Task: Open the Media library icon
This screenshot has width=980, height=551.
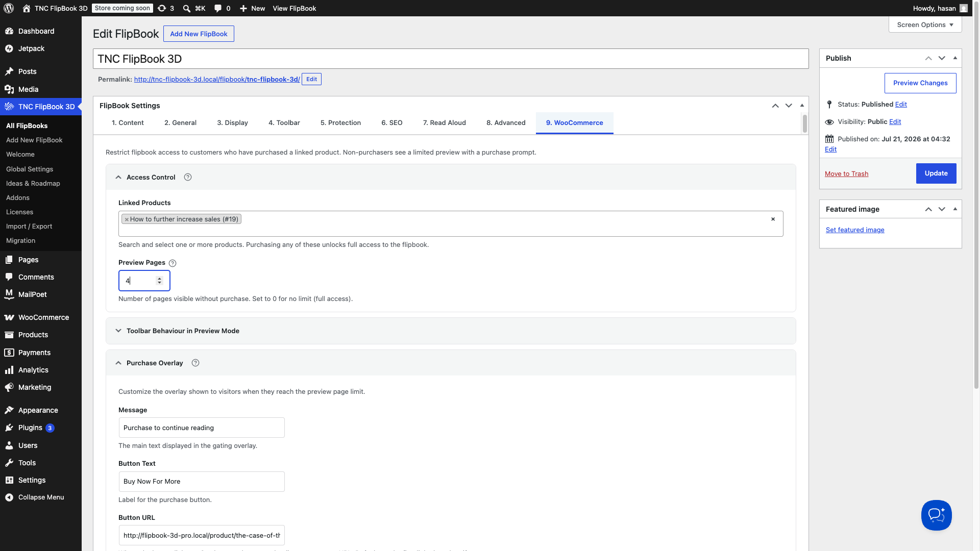Action: (x=9, y=89)
